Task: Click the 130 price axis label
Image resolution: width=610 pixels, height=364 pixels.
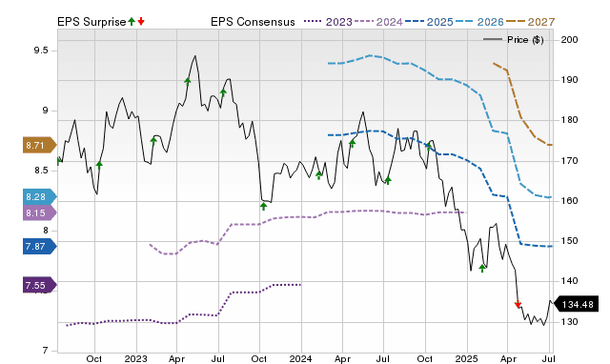Action: [x=569, y=322]
